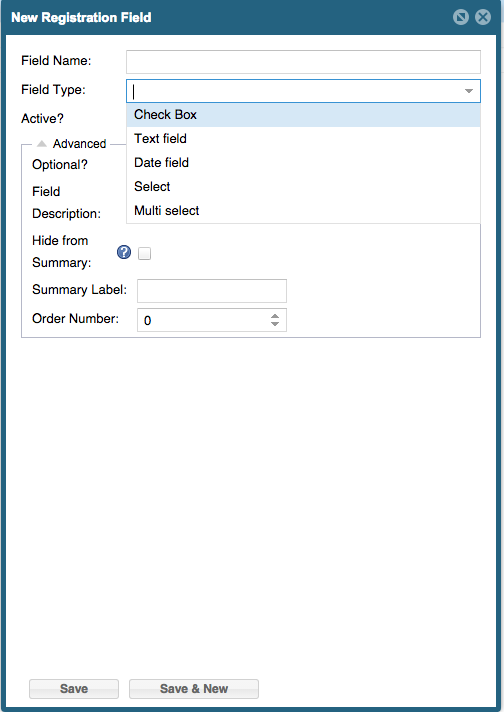Focus the Field Name text box
This screenshot has height=712, width=504.
pyautogui.click(x=303, y=62)
